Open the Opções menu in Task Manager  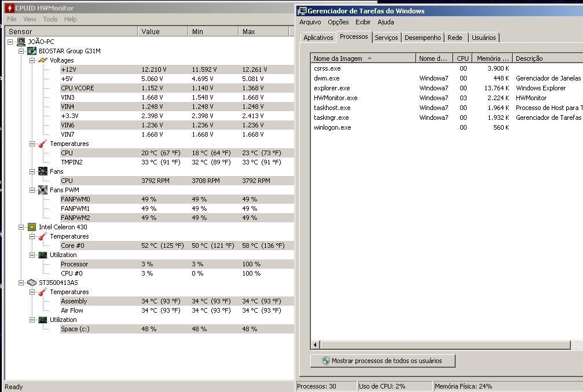(x=338, y=22)
